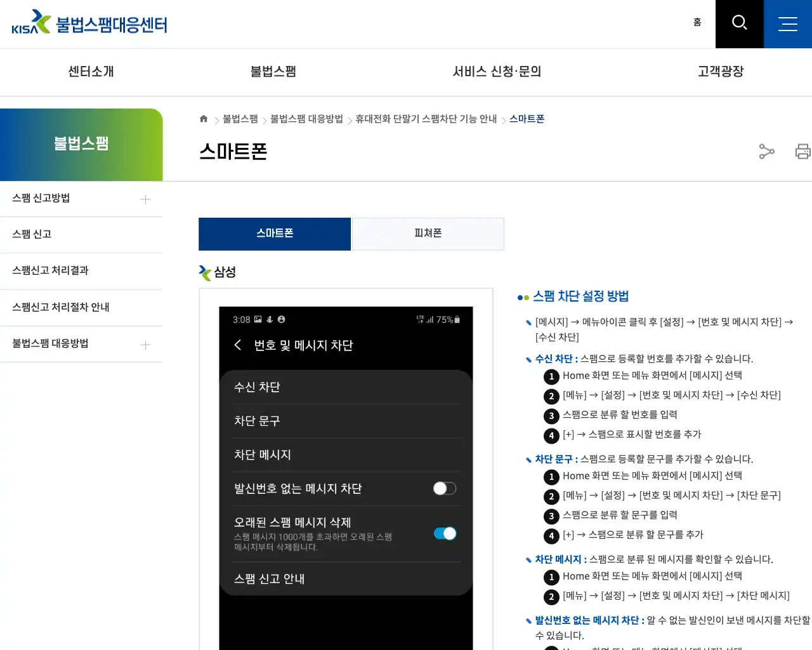Image resolution: width=812 pixels, height=650 pixels.
Task: Open the 고객광장 navigation menu
Action: [720, 72]
